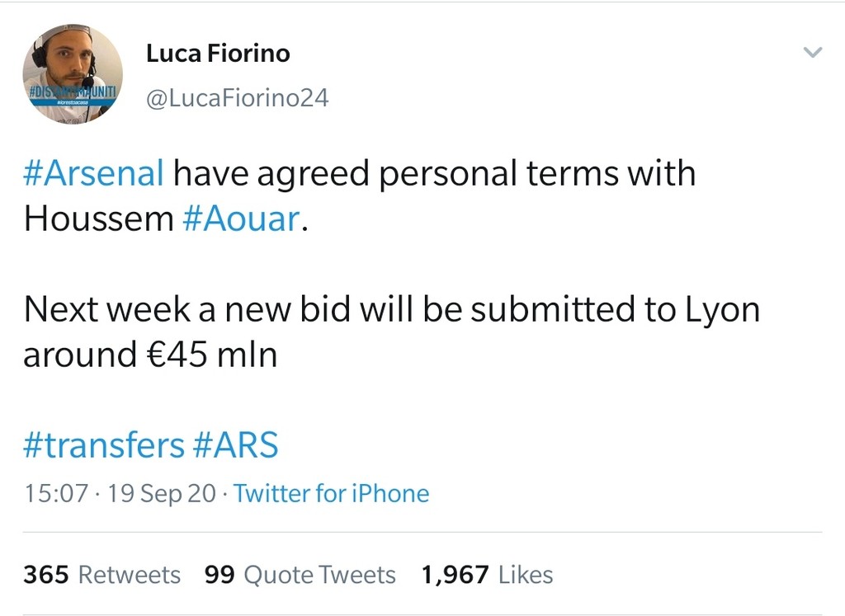Open the Twitter for iPhone source link

point(332,494)
